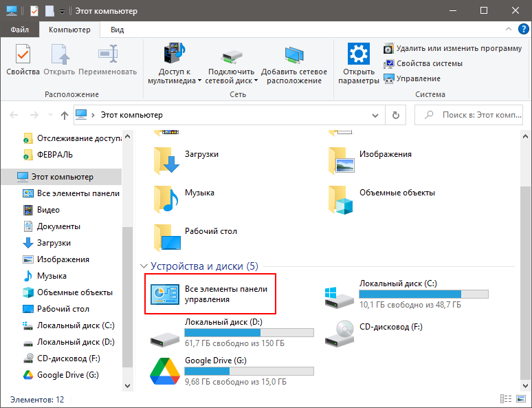Viewport: 532px width, 408px height.
Task: Switch to the Вид ribbon tab
Action: tap(117, 30)
